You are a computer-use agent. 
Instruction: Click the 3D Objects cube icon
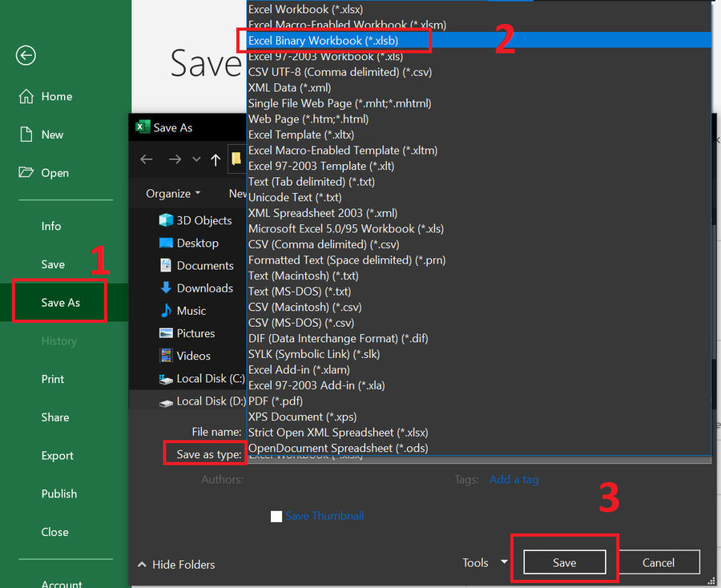pyautogui.click(x=166, y=220)
